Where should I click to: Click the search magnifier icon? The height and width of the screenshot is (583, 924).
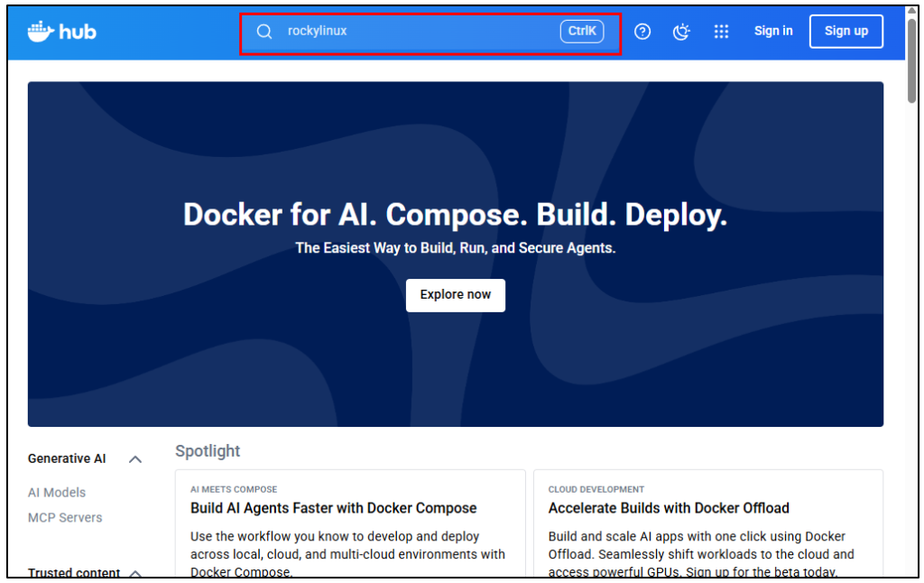(264, 32)
